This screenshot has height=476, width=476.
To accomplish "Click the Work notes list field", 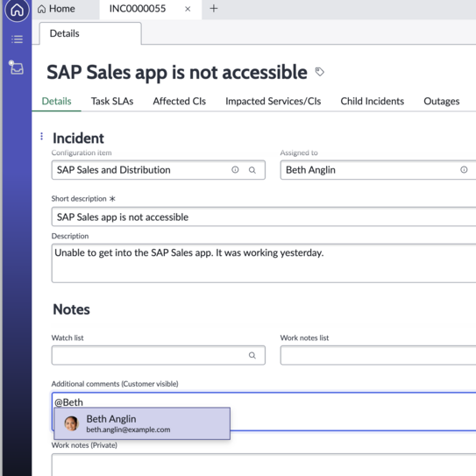I will tap(378, 355).
